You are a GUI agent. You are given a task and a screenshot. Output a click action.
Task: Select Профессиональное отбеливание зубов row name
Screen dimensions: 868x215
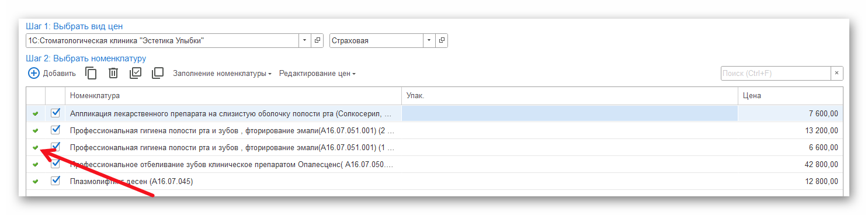click(x=232, y=164)
